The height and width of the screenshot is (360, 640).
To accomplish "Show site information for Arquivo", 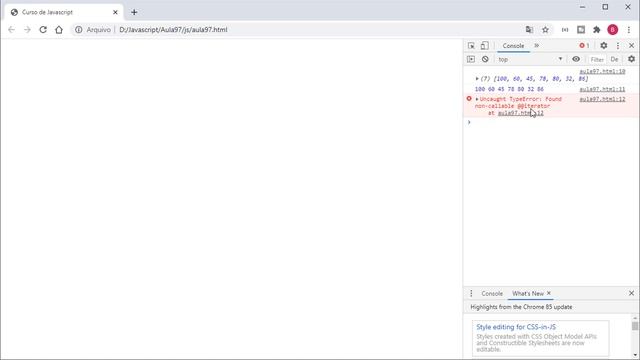I will point(93,30).
